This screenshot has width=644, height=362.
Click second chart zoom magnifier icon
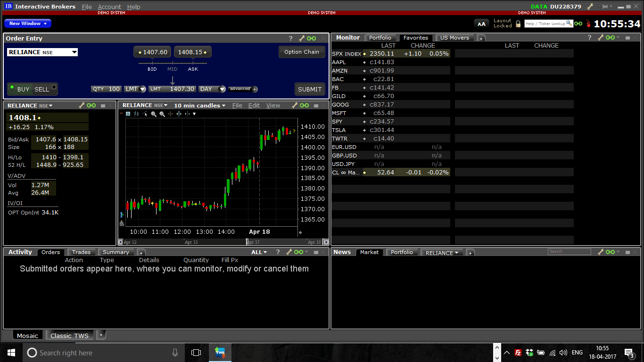pyautogui.click(x=162, y=114)
